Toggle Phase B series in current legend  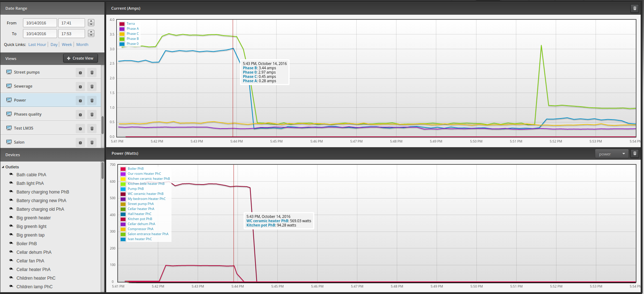tap(132, 39)
